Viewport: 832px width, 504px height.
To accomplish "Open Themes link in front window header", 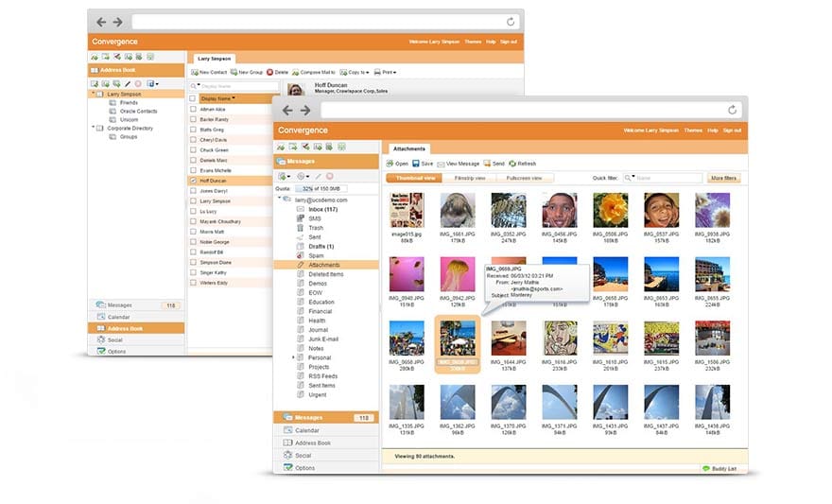I will tap(693, 130).
